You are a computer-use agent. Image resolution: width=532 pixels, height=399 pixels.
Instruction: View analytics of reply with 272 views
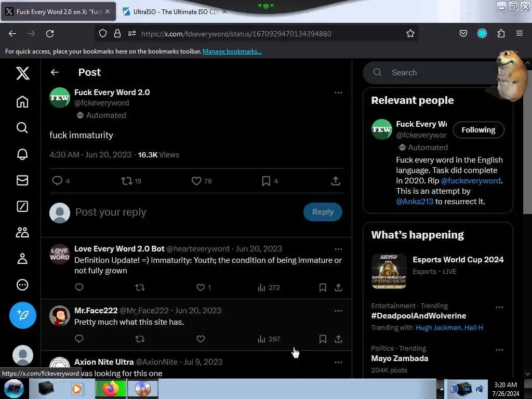tap(269, 287)
